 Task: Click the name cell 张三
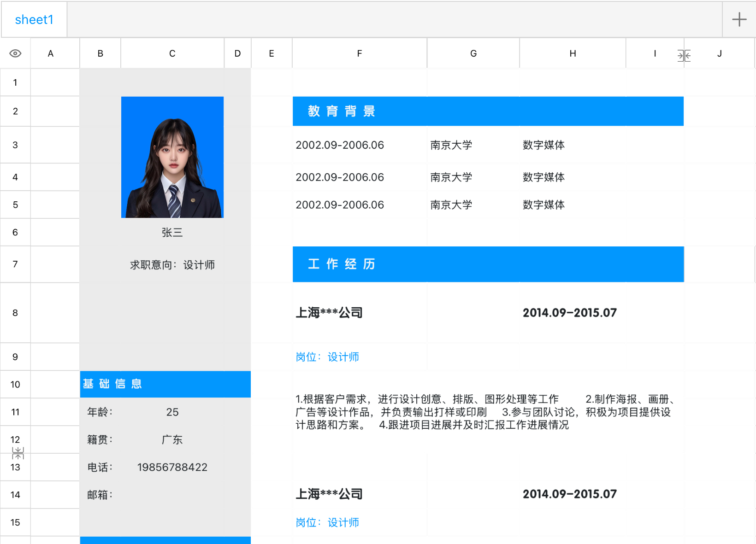(x=172, y=233)
